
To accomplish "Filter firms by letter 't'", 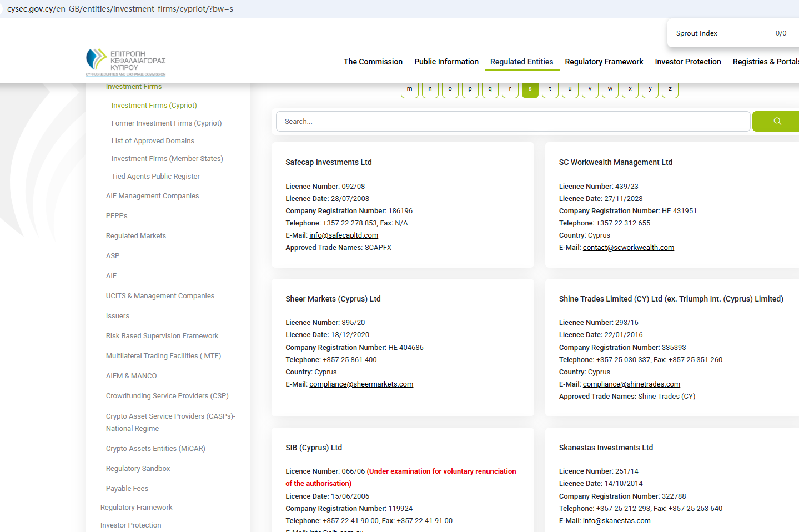I will [550, 89].
